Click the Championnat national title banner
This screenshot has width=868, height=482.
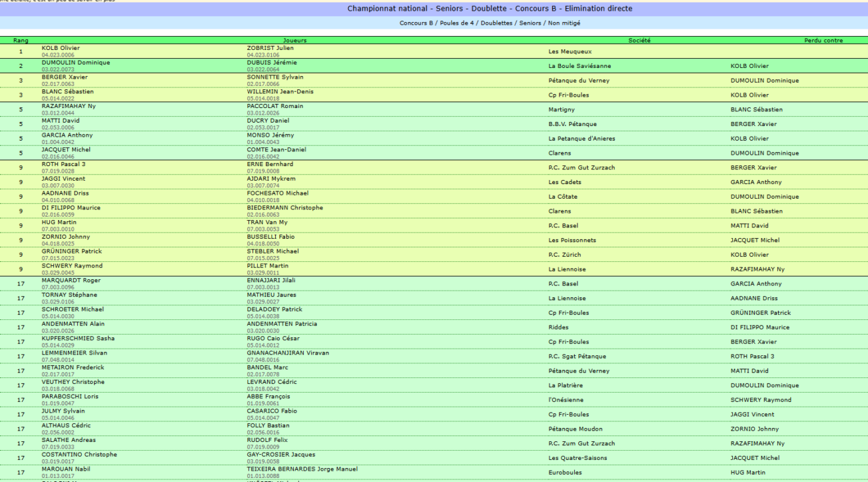tap(490, 9)
